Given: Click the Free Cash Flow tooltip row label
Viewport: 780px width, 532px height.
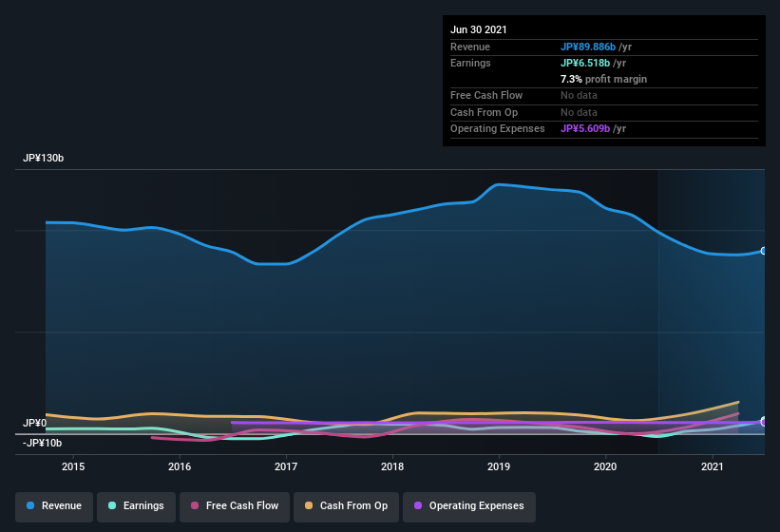Looking at the screenshot, I should (486, 95).
